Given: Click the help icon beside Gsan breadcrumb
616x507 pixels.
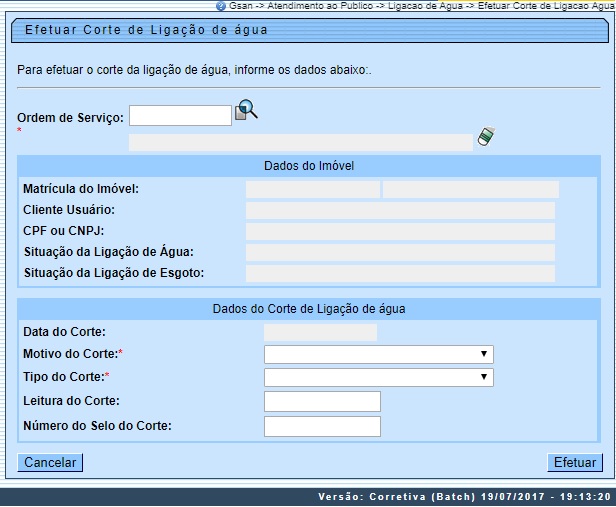Looking at the screenshot, I should [220, 6].
